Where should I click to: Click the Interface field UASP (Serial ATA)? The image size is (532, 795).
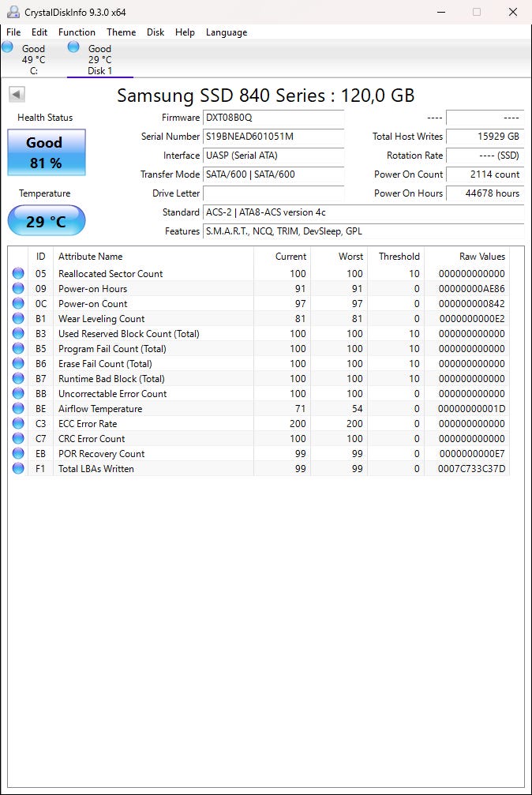tap(273, 156)
